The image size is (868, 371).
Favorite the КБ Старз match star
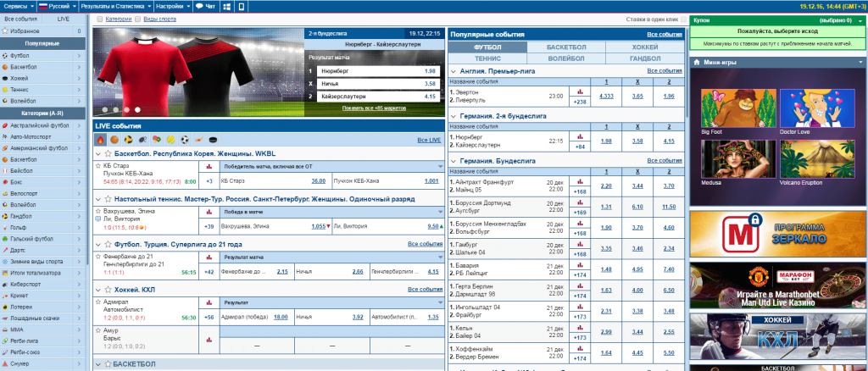coord(98,165)
